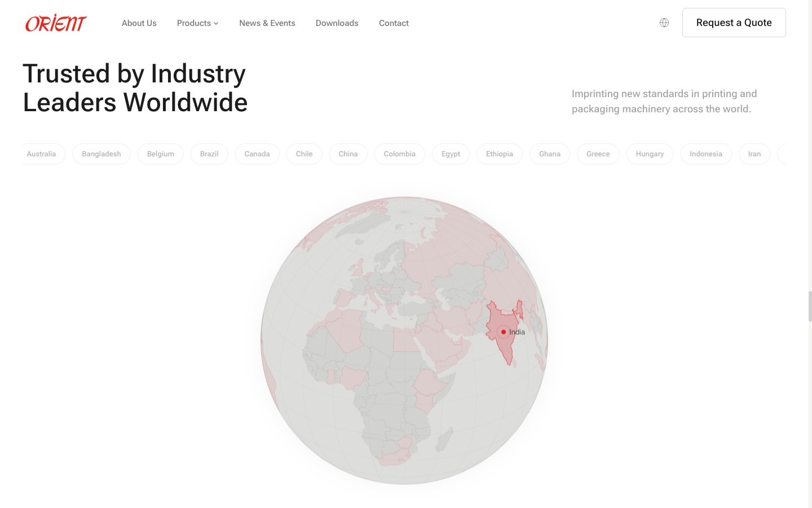The height and width of the screenshot is (508, 812).
Task: Open the Downloads page link
Action: point(337,23)
